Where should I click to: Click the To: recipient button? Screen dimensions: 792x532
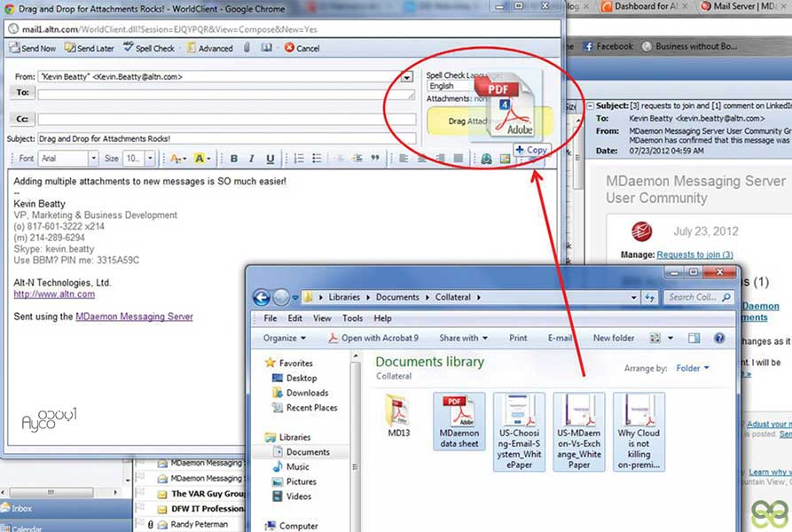pos(23,92)
